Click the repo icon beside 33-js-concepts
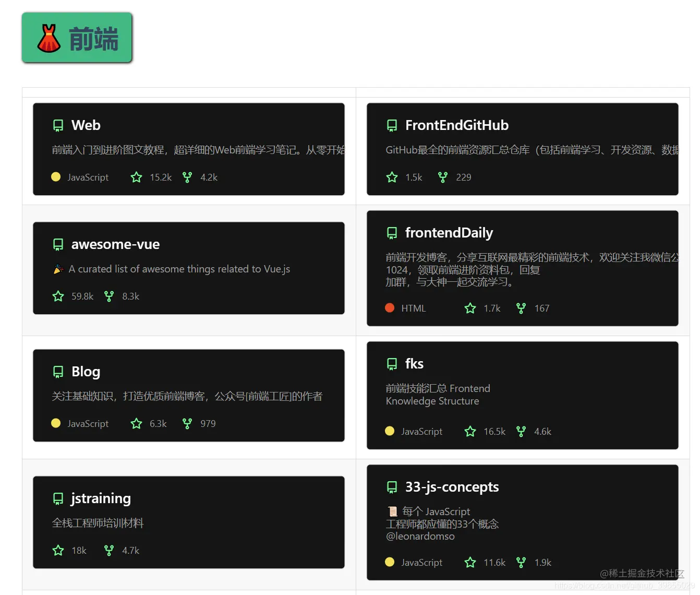The width and height of the screenshot is (700, 595). click(x=392, y=487)
